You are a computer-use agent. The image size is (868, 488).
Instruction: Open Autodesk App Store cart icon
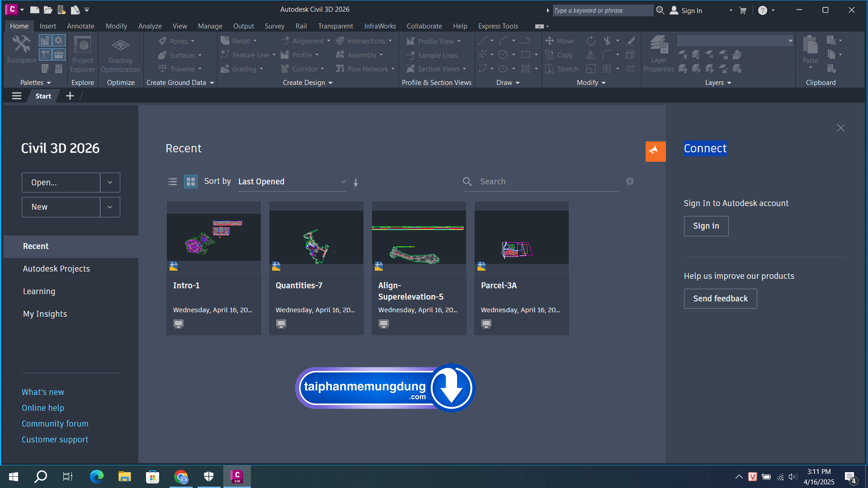tap(743, 10)
